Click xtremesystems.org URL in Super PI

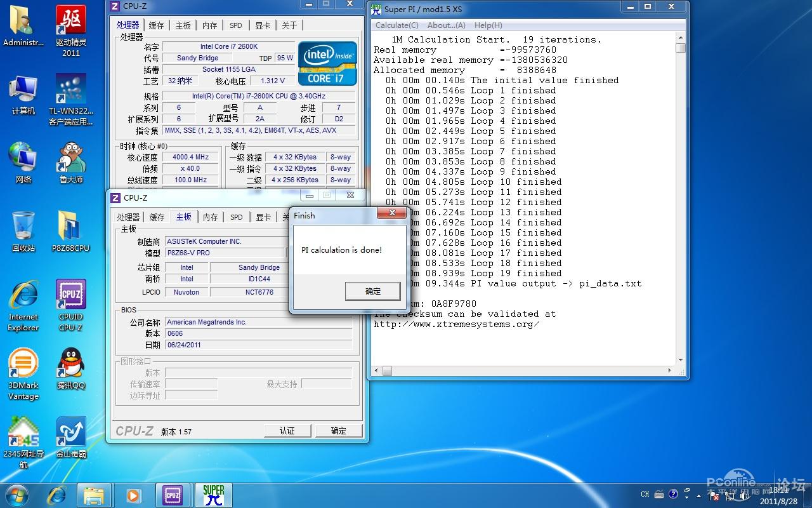(x=456, y=324)
